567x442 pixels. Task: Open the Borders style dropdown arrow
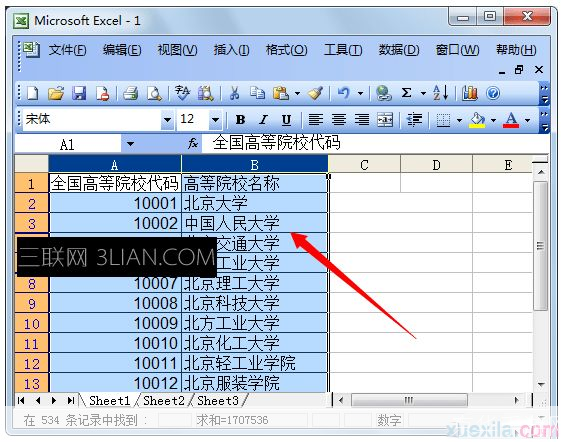tap(459, 119)
